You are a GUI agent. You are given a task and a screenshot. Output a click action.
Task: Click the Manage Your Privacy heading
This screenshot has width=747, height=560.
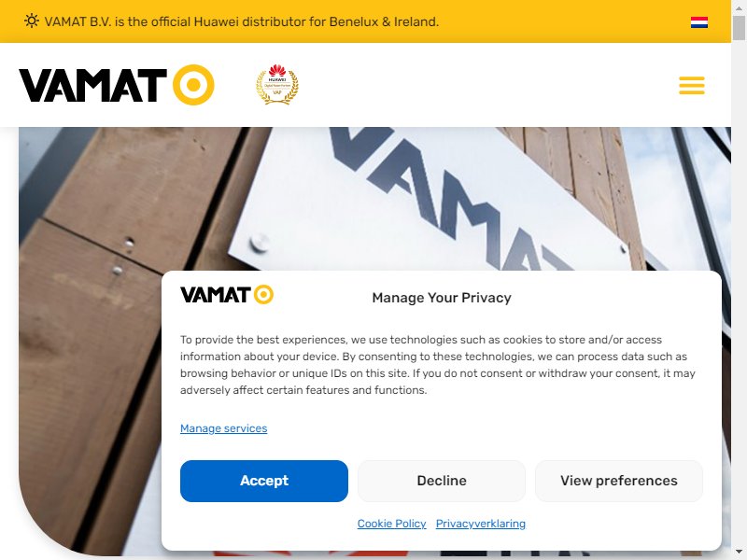442,298
